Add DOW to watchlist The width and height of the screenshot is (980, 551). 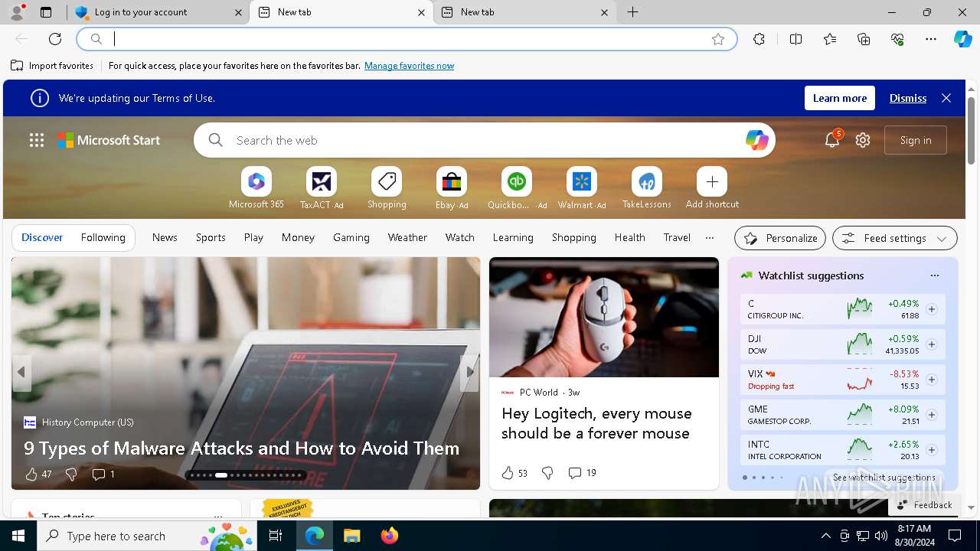point(932,344)
